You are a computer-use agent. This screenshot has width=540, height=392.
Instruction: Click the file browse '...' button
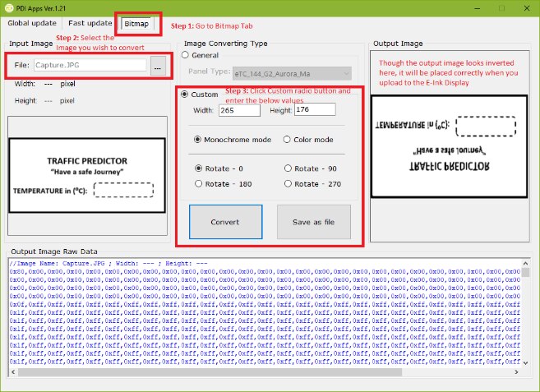click(158, 66)
